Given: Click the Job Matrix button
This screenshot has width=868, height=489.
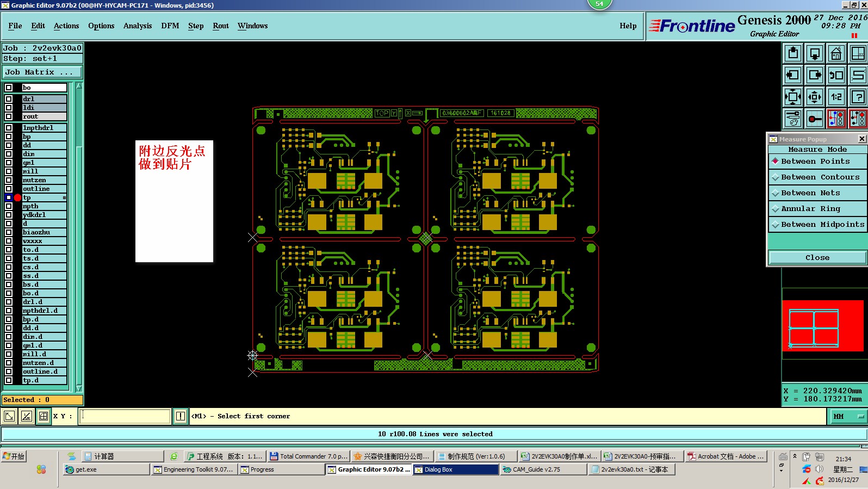Looking at the screenshot, I should coord(42,72).
